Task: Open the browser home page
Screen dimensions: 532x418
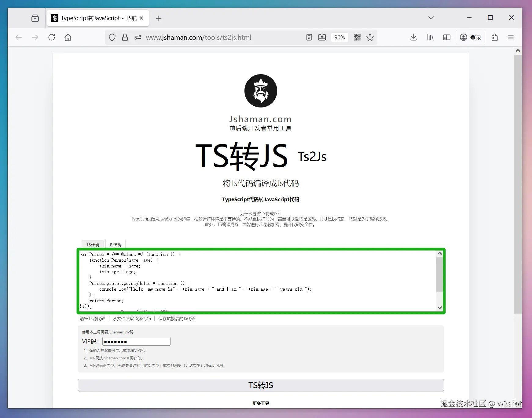Action: click(68, 37)
